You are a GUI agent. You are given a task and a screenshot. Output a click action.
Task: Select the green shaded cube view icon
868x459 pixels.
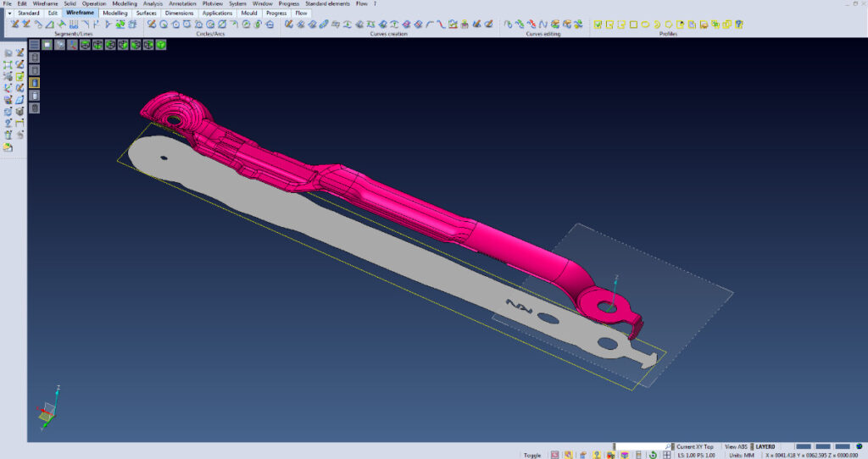pyautogui.click(x=160, y=44)
